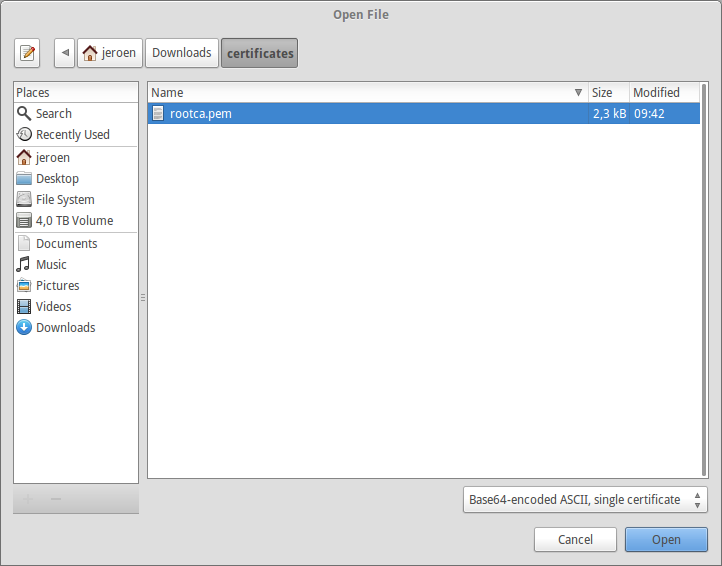Viewport: 722px width, 566px height.
Task: Open Music bookmark
Action: point(76,265)
